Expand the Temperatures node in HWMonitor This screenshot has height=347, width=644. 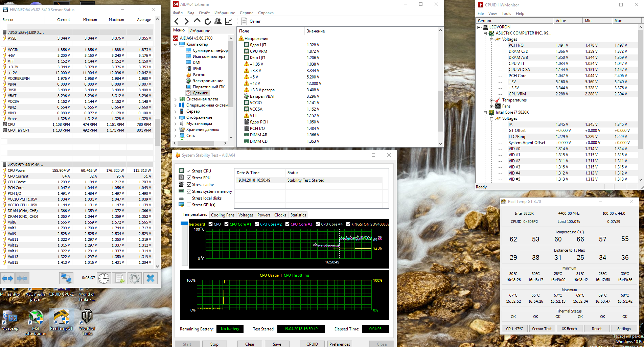tap(492, 100)
